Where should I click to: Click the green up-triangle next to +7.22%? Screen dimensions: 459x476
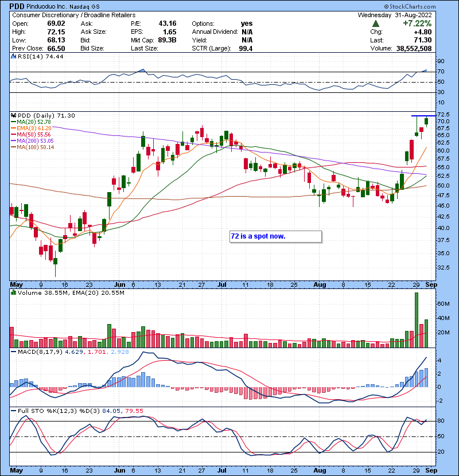[376, 24]
